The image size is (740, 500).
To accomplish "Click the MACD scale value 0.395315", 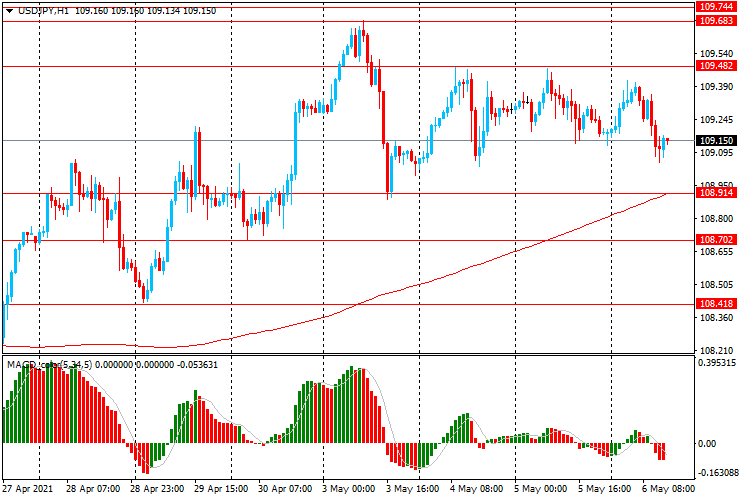I will coord(717,363).
